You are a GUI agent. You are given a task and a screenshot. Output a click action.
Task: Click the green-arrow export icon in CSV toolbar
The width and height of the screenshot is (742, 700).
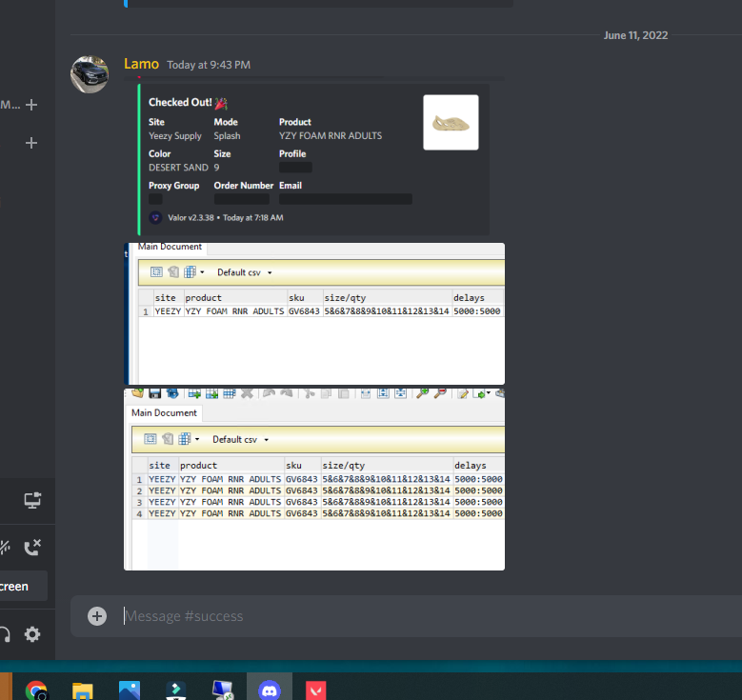[x=479, y=393]
